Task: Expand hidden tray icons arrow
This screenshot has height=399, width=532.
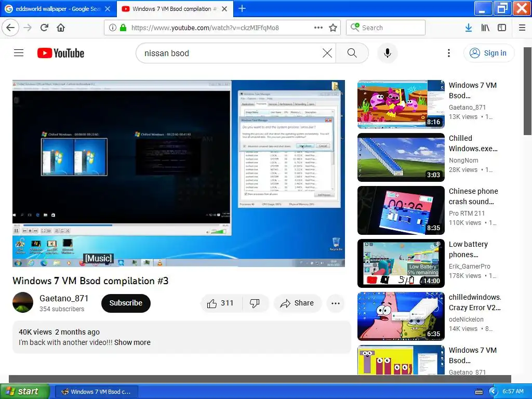Action: click(x=493, y=392)
